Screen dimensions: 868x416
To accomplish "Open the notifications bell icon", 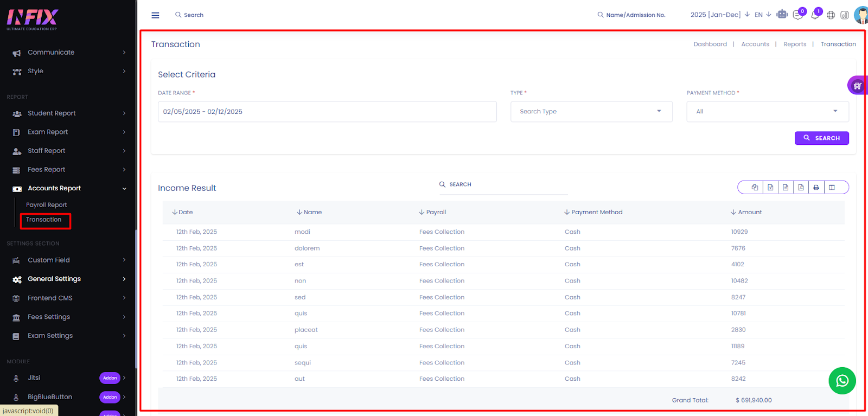I will 815,15.
